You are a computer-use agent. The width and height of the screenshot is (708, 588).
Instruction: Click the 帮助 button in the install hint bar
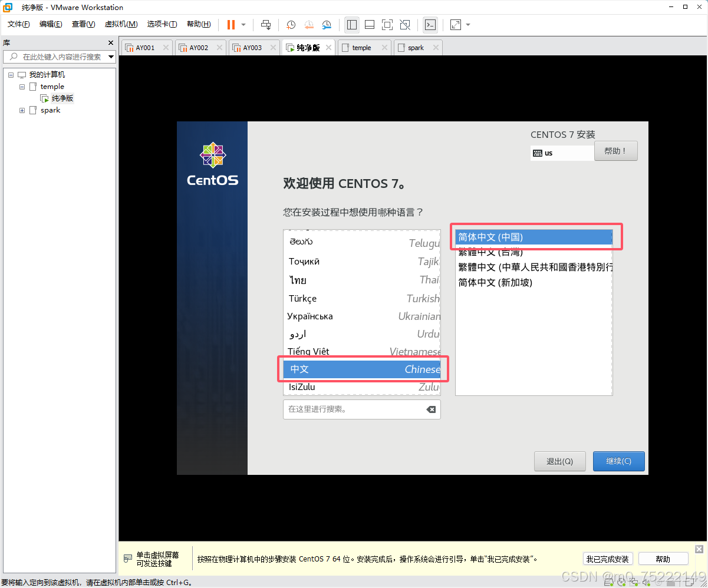click(x=663, y=559)
